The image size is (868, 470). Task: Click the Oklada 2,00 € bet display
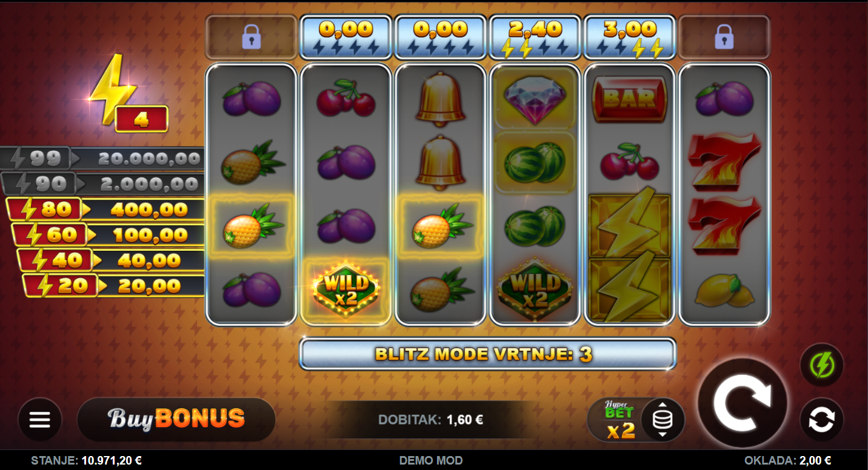788,461
